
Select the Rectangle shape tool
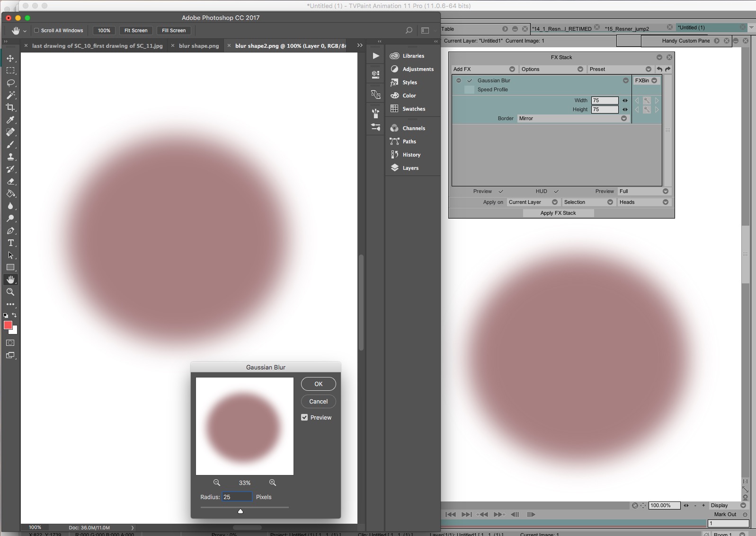tap(10, 267)
